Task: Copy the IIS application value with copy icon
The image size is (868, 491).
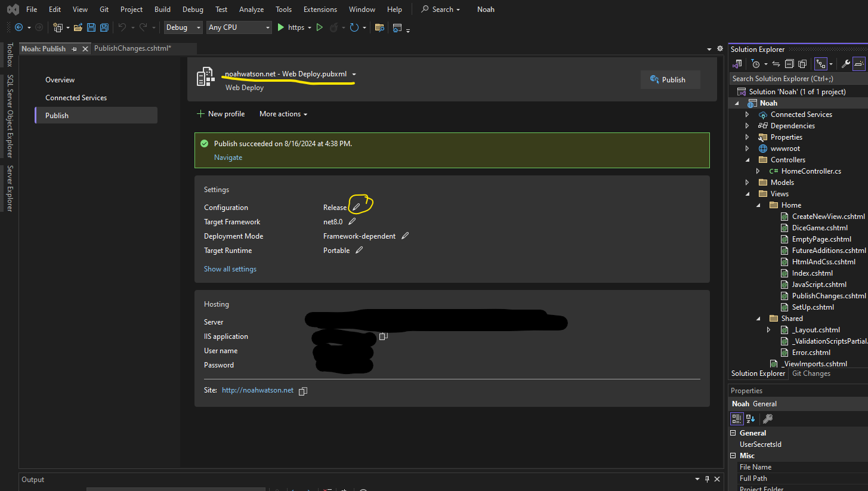Action: click(384, 336)
